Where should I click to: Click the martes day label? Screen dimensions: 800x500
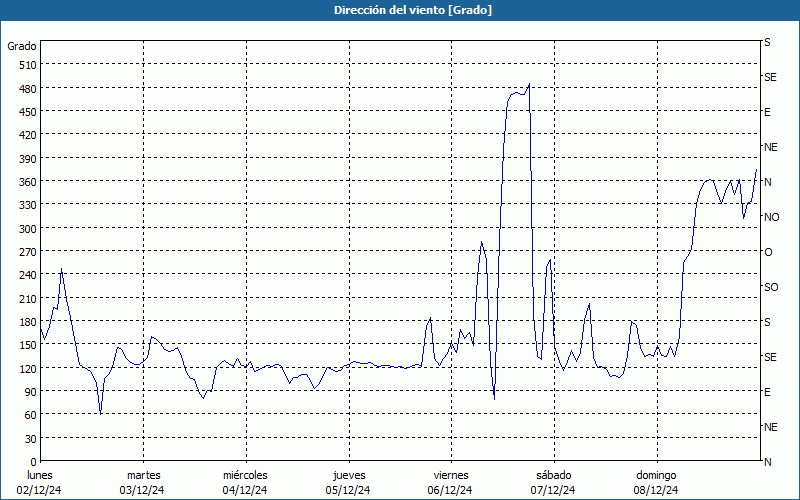point(143,476)
